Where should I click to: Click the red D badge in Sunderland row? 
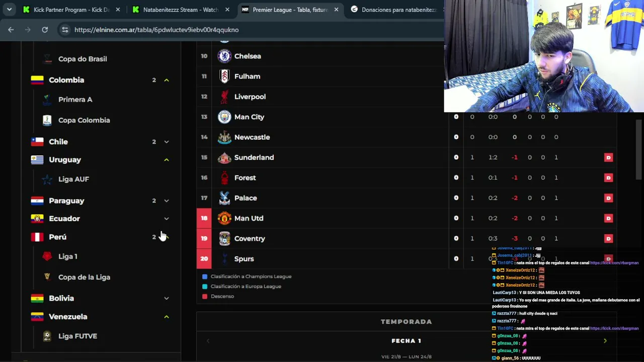pyautogui.click(x=608, y=157)
